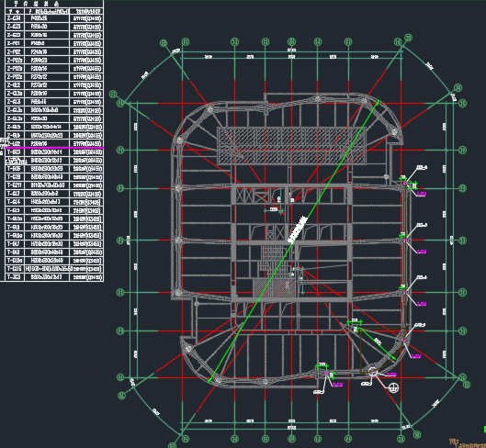Select the small hatched rectangle inside the core
The height and width of the screenshot is (448, 486).
pyautogui.click(x=274, y=288)
